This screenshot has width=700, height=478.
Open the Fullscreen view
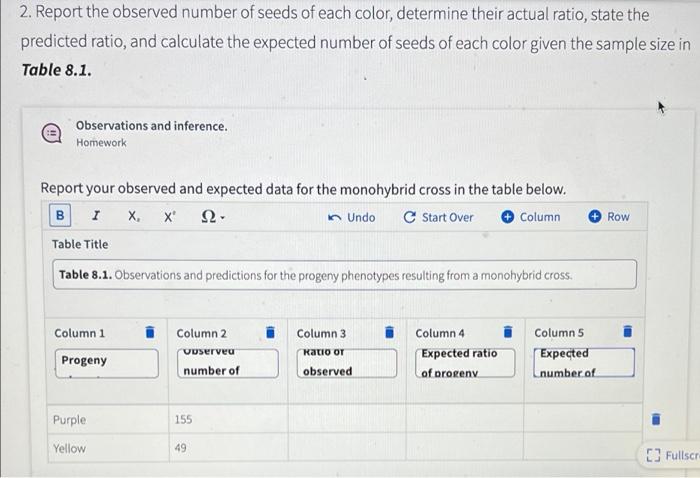click(x=673, y=455)
